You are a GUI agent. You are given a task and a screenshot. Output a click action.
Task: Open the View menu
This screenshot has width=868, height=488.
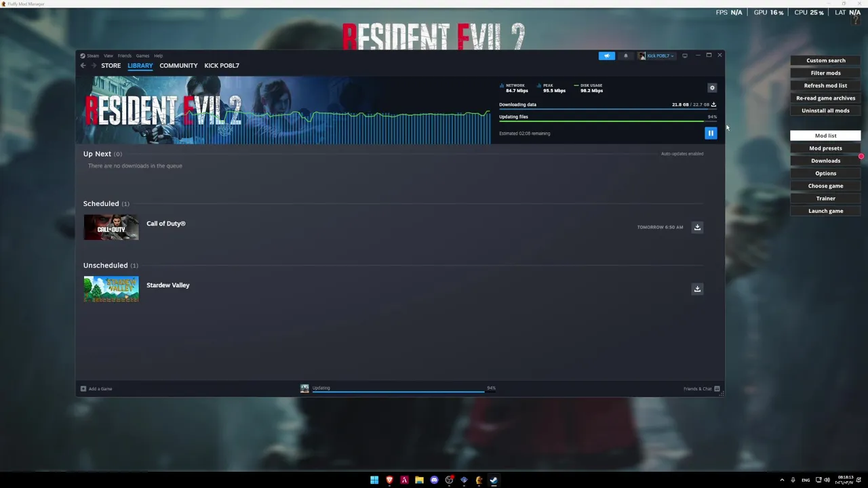tap(108, 56)
